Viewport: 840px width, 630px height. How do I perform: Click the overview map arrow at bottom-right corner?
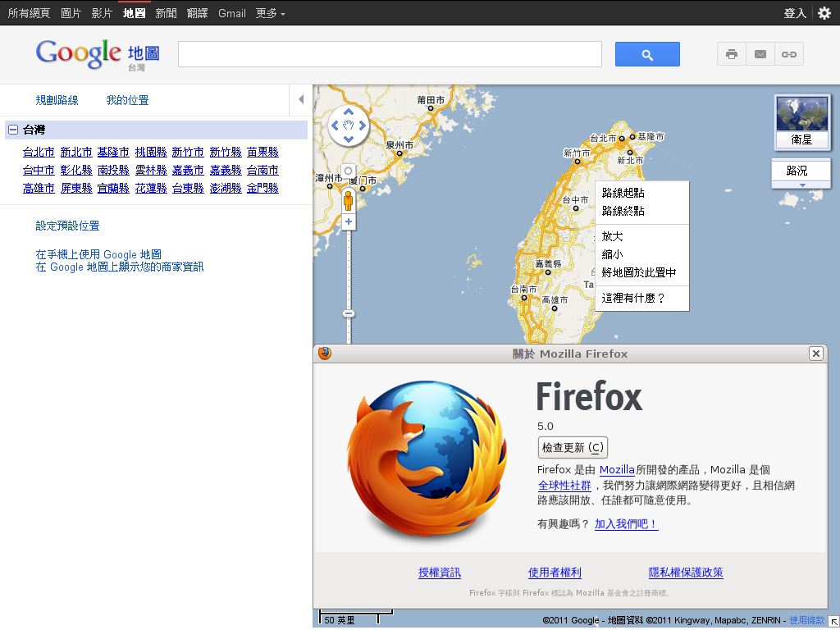[834, 620]
